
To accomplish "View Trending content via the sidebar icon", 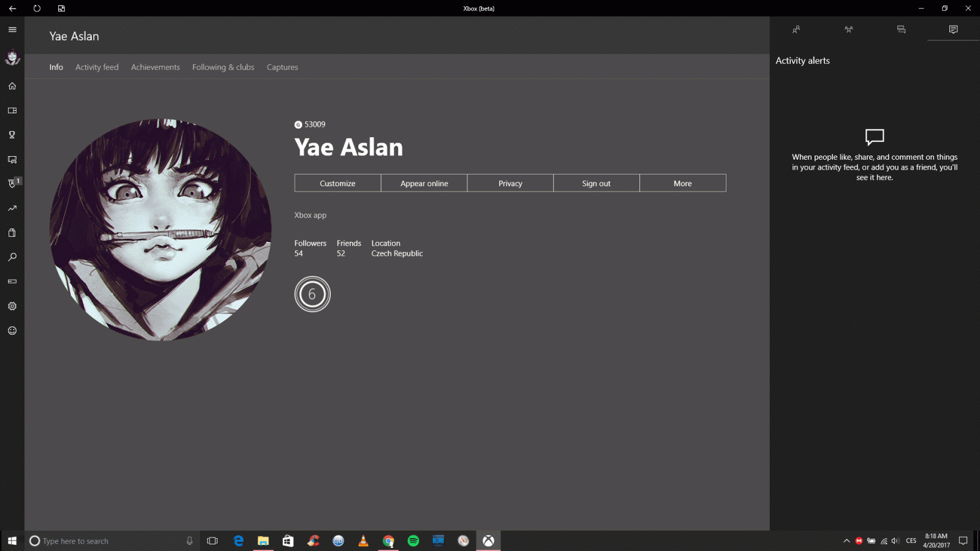I will (12, 208).
